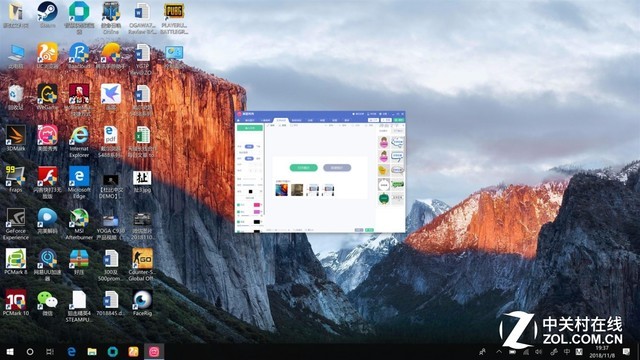Click the green open-image button in canvas
The width and height of the screenshot is (640, 360).
pos(303,167)
